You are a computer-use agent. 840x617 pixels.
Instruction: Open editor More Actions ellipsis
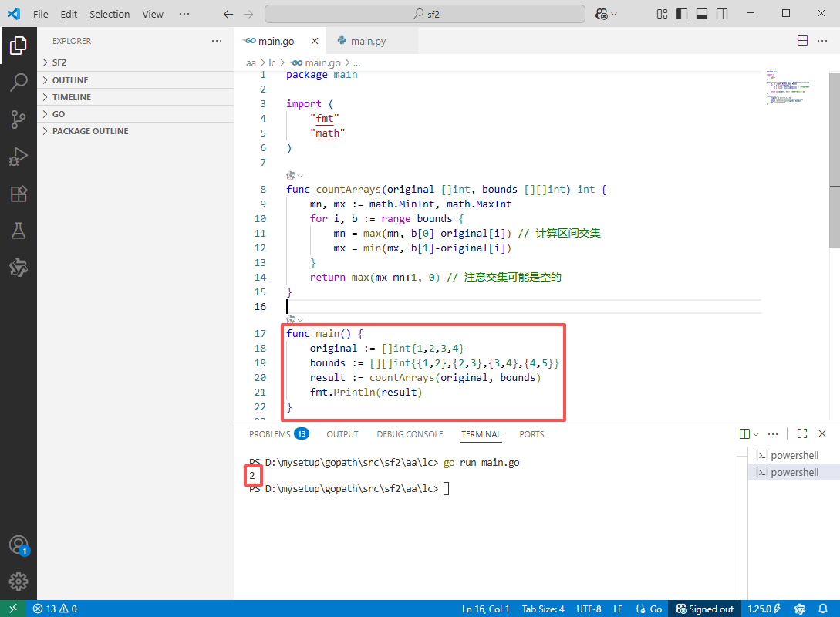(x=822, y=41)
